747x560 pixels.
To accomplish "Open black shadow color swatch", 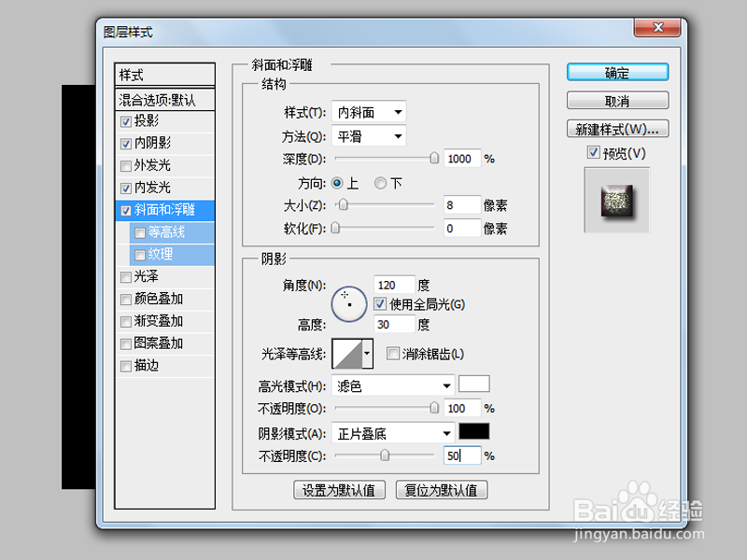I will pos(474,431).
